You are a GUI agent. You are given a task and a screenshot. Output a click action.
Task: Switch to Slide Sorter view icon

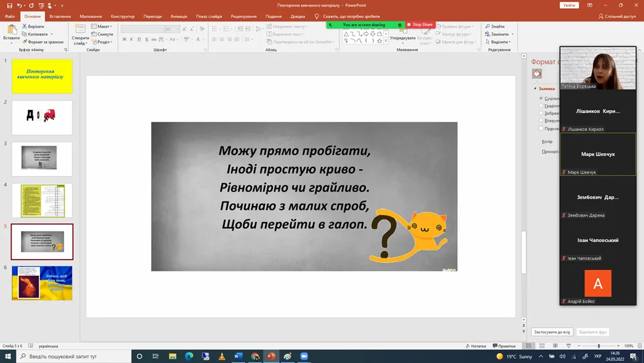(x=542, y=346)
